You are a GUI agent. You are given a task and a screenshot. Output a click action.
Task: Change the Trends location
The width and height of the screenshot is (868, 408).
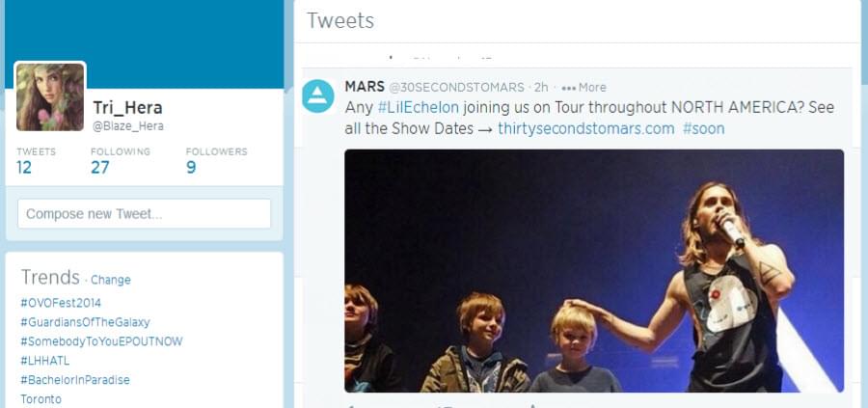tap(111, 280)
